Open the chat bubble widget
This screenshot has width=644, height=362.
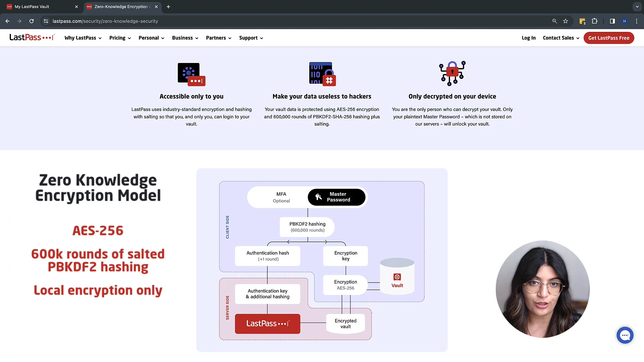[x=625, y=335]
